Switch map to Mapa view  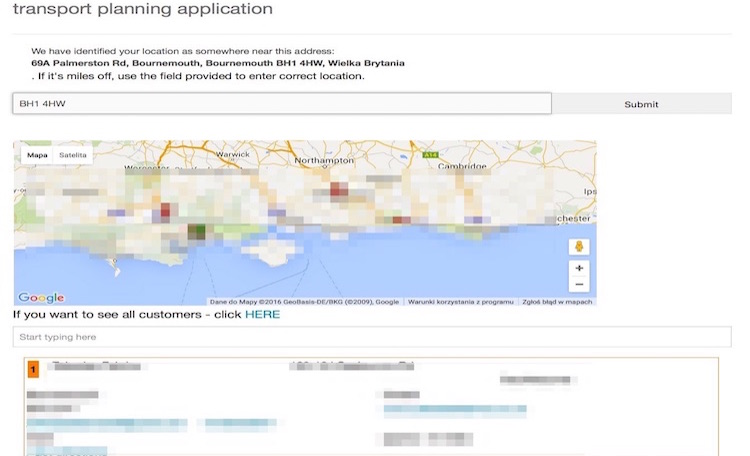click(37, 155)
